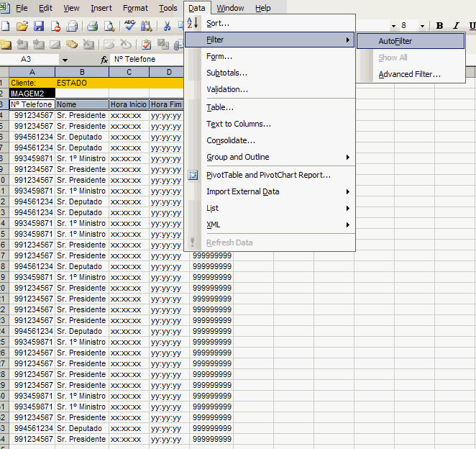Click the fx insert function icon
Screen dimensions: 476x449
click(x=104, y=60)
